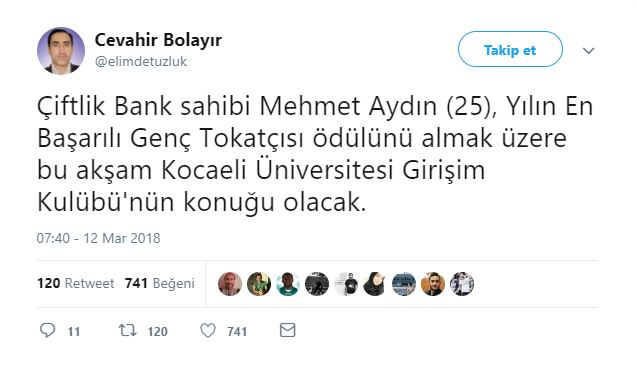Click second liker avatar with green background
The image size is (637, 367).
click(x=259, y=284)
